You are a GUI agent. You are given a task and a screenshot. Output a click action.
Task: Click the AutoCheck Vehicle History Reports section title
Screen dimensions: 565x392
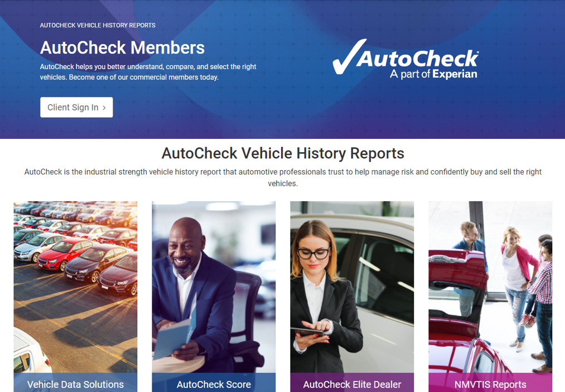[283, 153]
